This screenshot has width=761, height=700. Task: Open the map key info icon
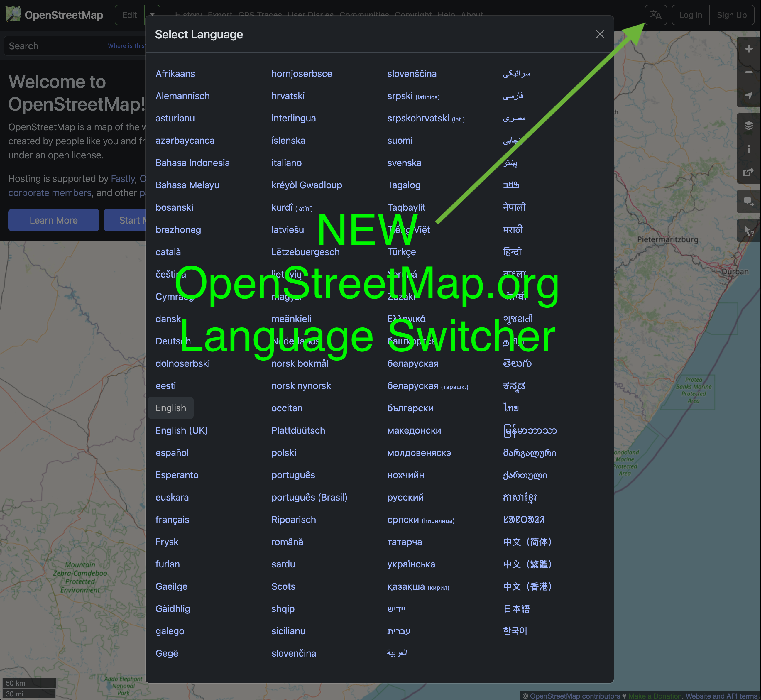tap(748, 148)
